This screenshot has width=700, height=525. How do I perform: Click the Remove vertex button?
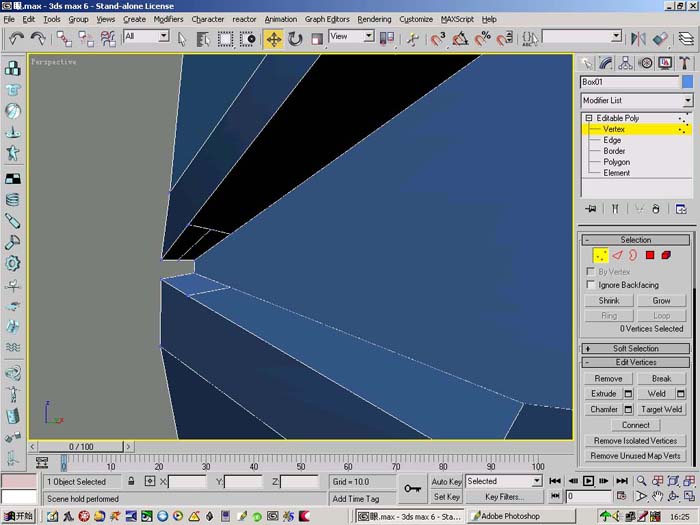pos(608,379)
